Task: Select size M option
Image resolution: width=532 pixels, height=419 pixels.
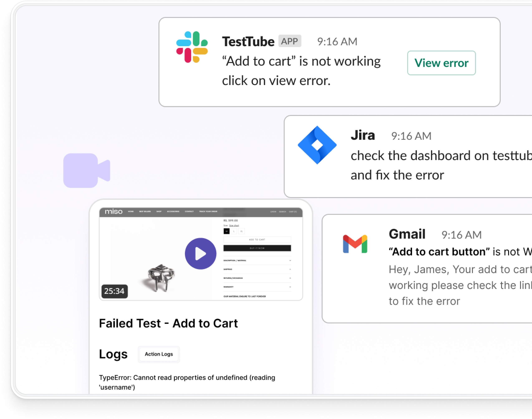Action: pos(226,231)
